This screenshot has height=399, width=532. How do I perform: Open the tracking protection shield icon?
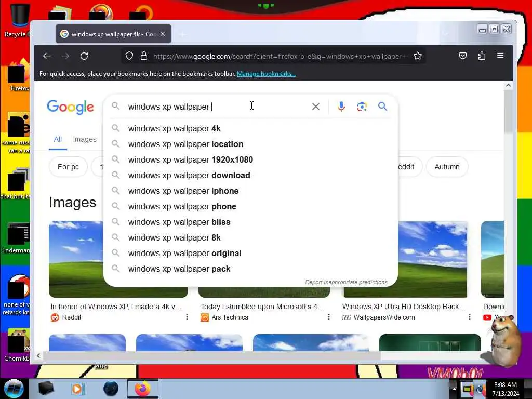tap(129, 56)
